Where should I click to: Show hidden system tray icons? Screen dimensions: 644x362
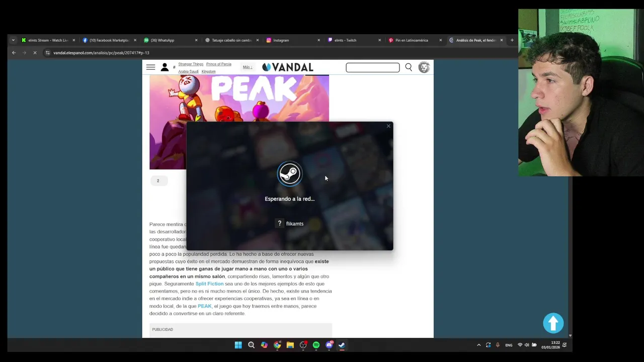coord(478,345)
